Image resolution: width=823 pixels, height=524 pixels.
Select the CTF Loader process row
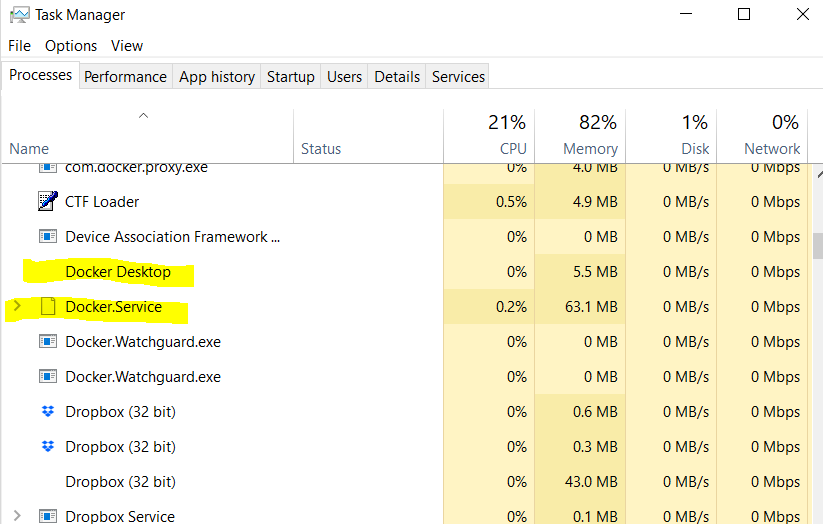404,202
